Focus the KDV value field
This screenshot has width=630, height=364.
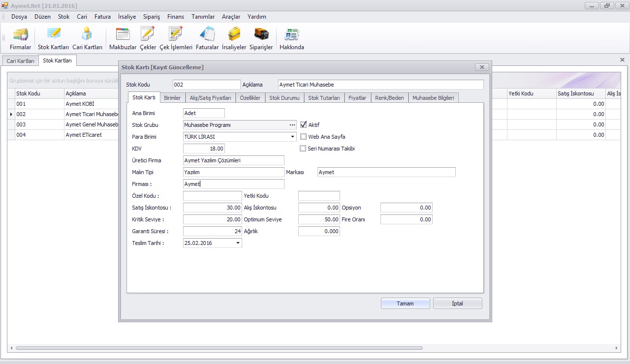point(204,149)
